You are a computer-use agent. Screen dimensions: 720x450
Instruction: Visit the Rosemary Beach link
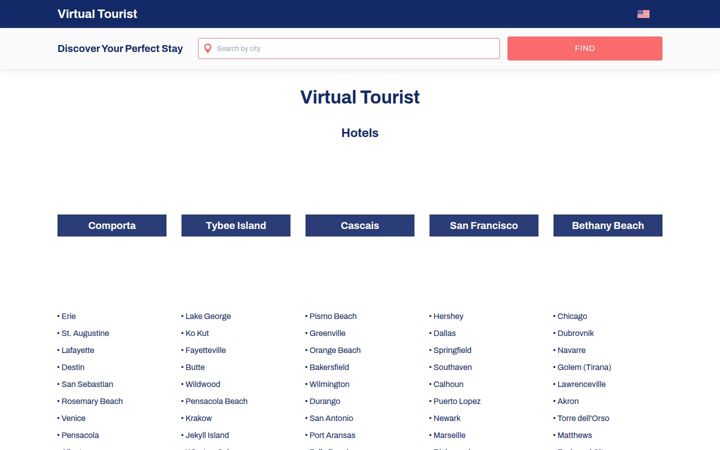92,401
